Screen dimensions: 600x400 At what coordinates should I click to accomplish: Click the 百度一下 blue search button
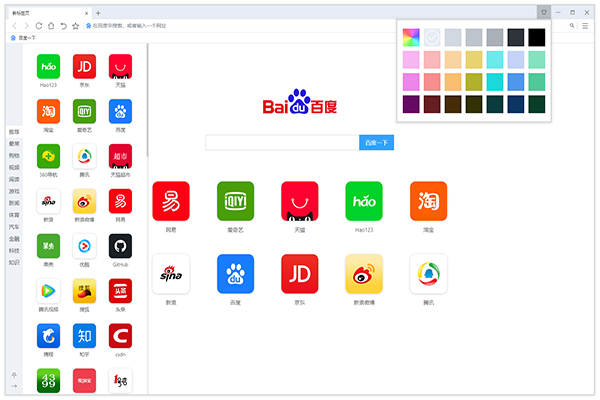pyautogui.click(x=376, y=143)
